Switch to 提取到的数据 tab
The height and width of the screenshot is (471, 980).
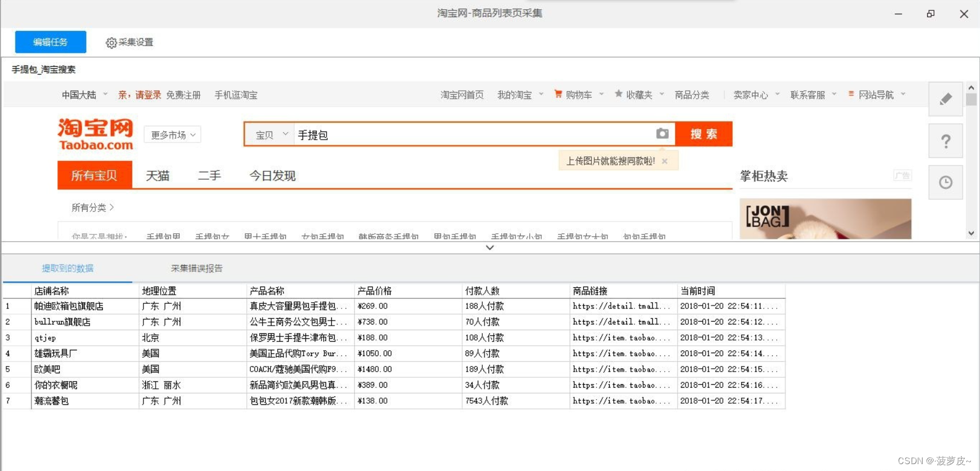(x=68, y=268)
